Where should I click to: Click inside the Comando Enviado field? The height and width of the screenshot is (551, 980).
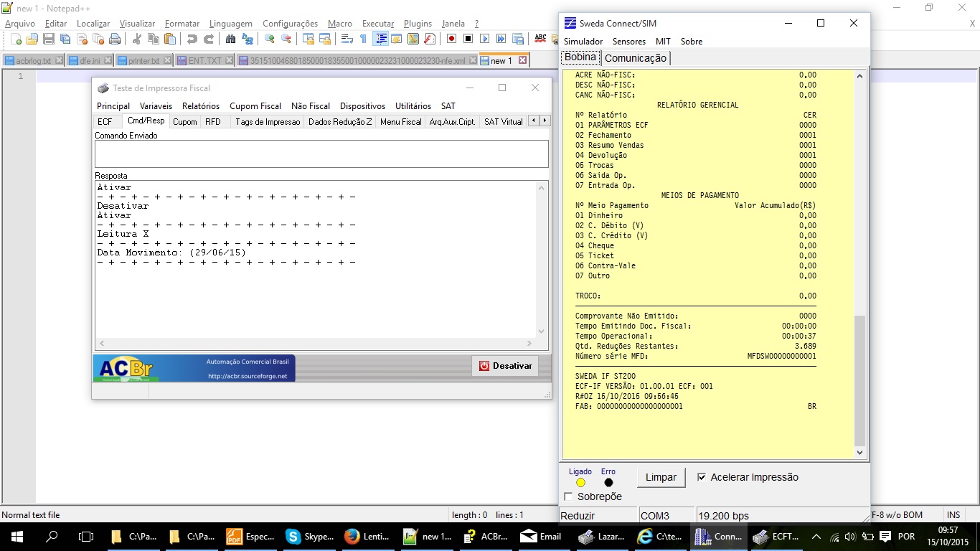point(321,154)
